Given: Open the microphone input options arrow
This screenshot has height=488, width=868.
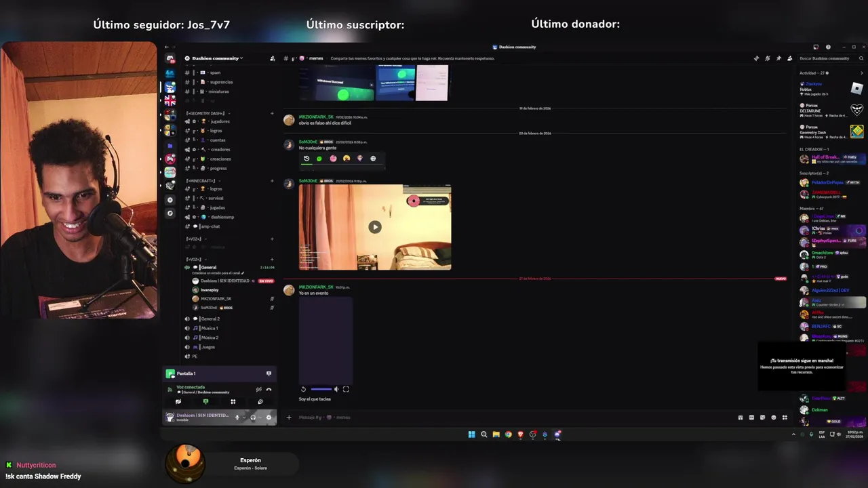Looking at the screenshot, I should tap(243, 418).
